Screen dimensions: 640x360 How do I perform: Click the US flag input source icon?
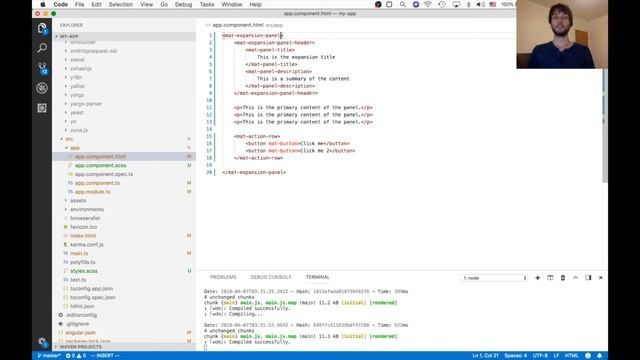(x=493, y=4)
